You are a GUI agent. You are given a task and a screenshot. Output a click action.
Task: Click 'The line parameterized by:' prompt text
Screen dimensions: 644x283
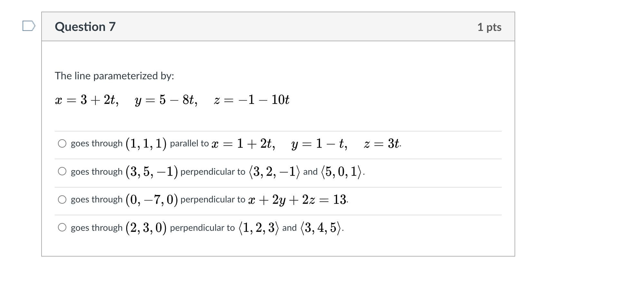click(114, 75)
